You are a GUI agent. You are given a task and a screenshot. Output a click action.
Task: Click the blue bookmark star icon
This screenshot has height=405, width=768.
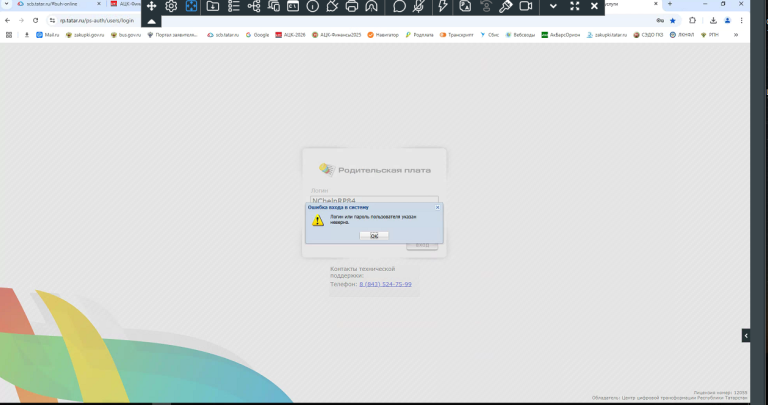[x=672, y=21]
